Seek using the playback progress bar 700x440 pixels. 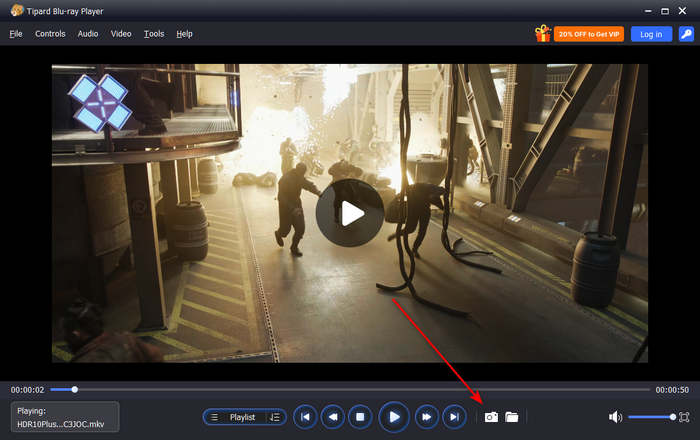point(350,390)
